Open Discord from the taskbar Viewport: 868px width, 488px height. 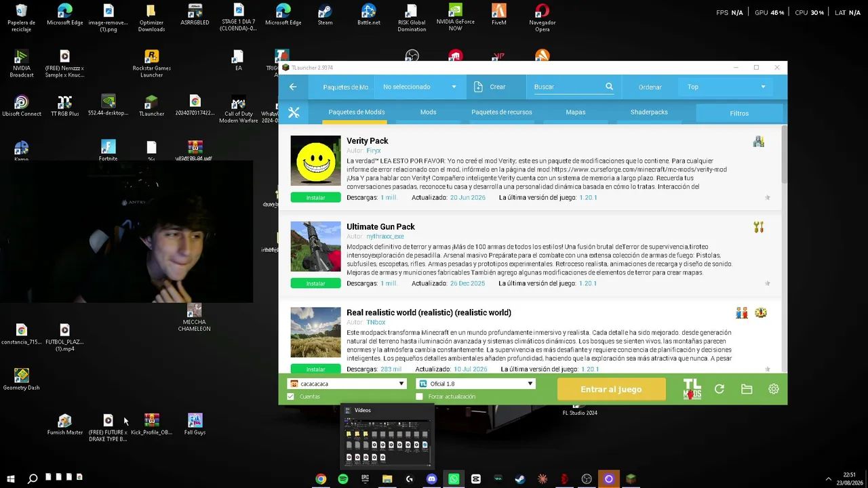[x=431, y=479]
